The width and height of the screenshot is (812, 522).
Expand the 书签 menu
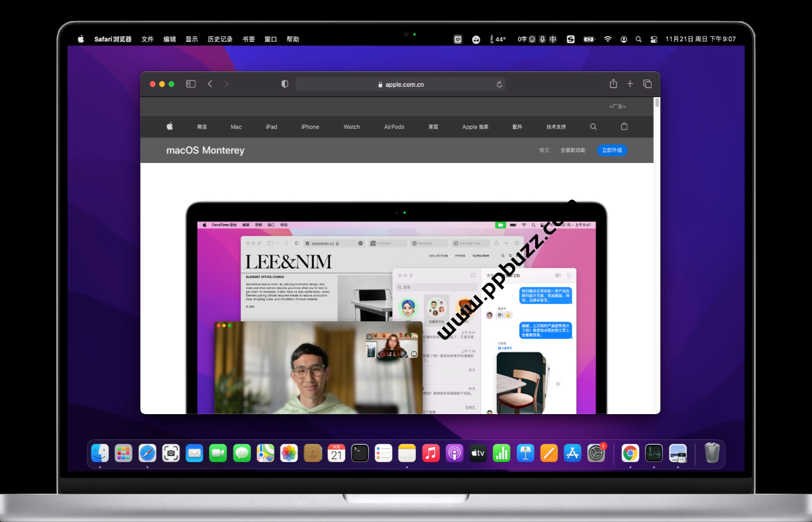pos(249,39)
